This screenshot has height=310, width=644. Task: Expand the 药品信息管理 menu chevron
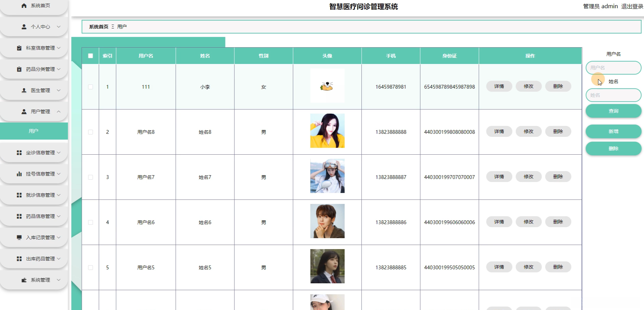click(59, 216)
